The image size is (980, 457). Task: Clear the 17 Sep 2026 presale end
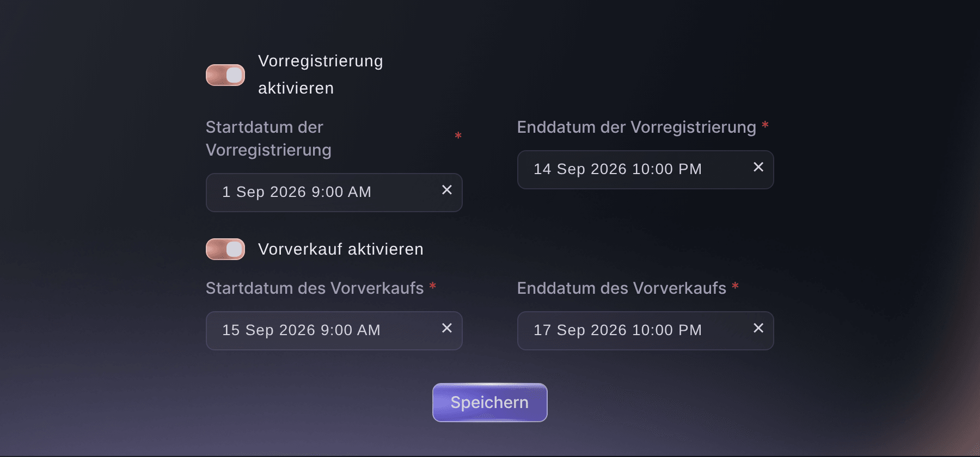pos(758,328)
